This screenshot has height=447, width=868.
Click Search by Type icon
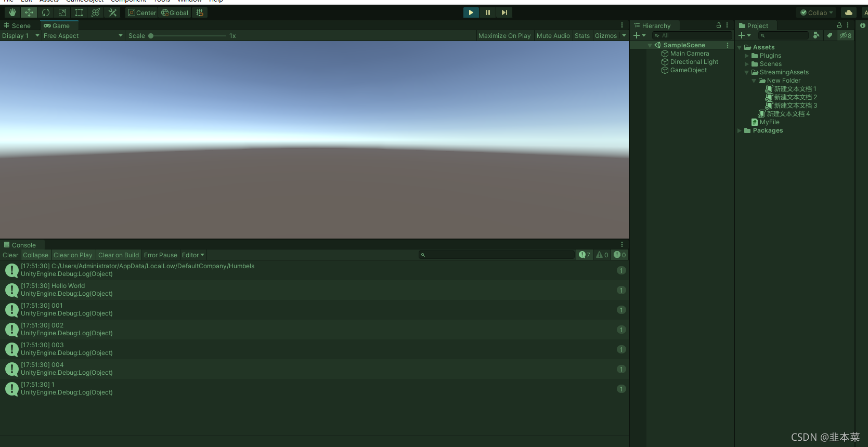point(817,35)
